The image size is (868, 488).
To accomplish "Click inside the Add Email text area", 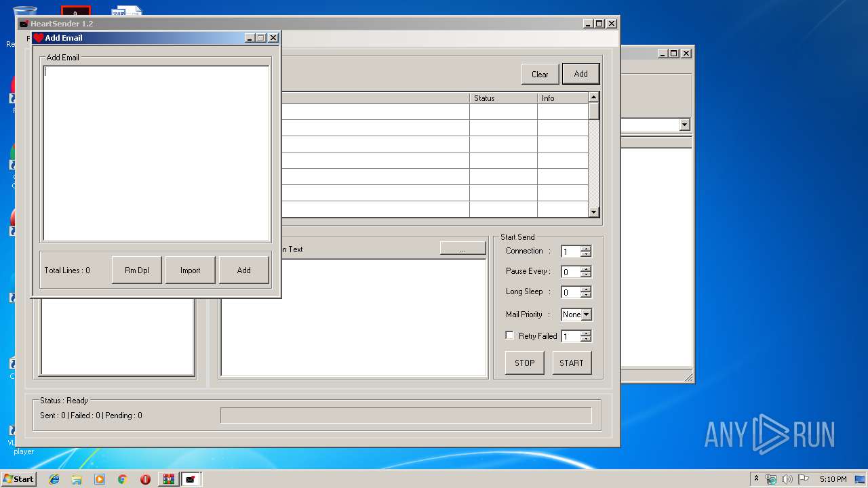I will [156, 153].
